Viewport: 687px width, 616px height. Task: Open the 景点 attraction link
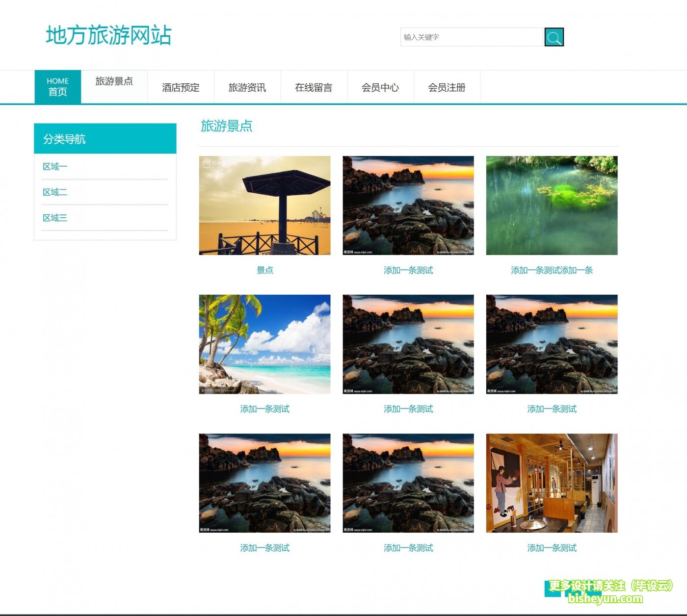265,270
